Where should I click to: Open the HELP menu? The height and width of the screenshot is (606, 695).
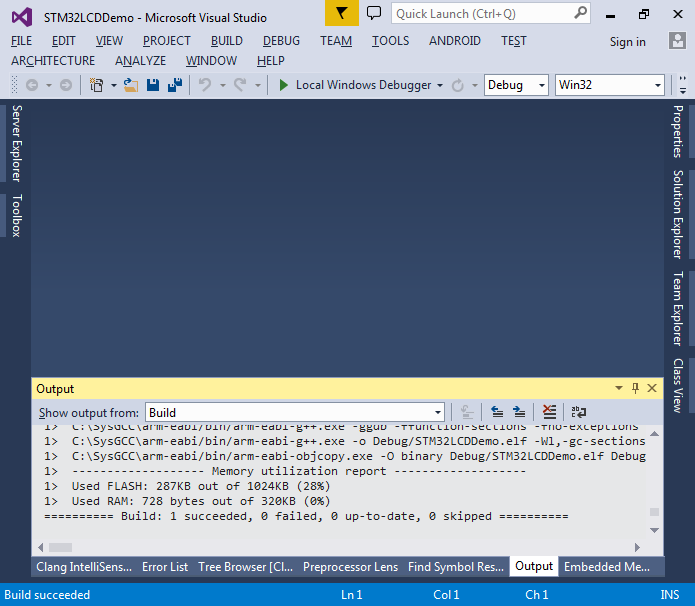click(271, 60)
